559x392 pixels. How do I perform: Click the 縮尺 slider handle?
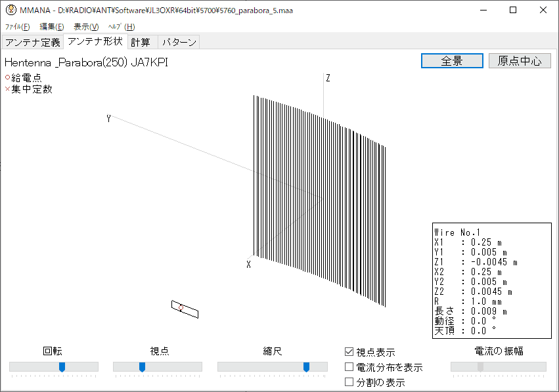(x=306, y=367)
